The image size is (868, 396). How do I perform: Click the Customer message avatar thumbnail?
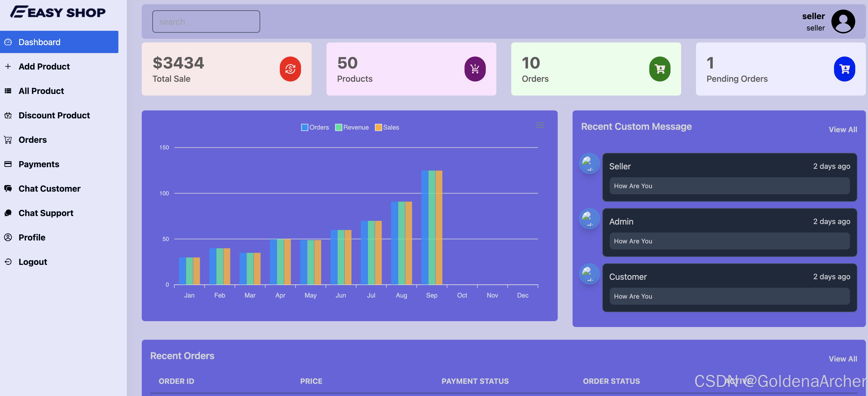[589, 274]
